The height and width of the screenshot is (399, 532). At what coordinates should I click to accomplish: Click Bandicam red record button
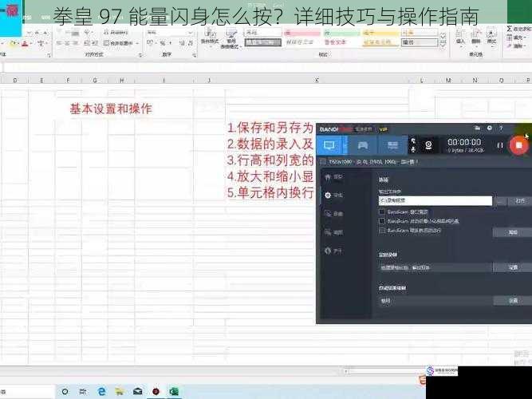tap(518, 145)
